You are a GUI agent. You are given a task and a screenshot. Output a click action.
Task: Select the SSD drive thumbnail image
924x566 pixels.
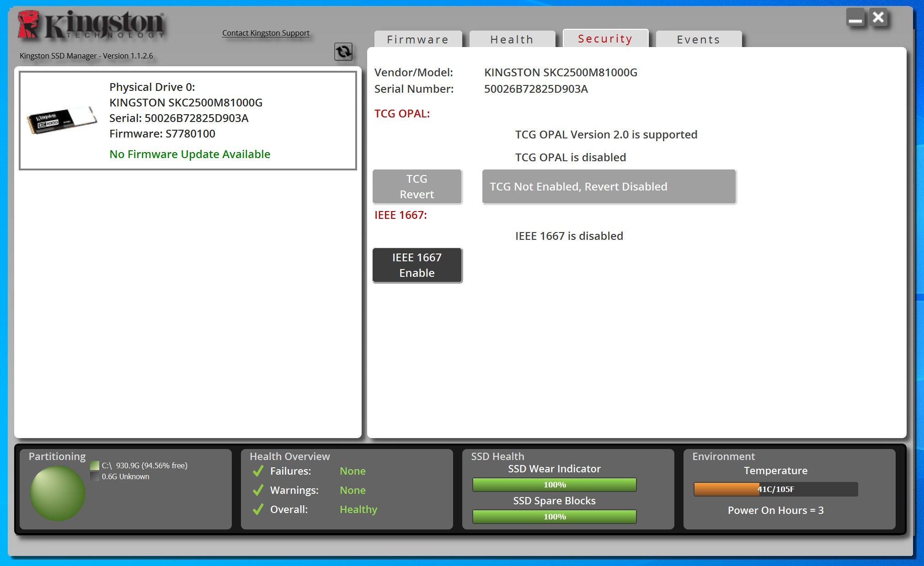click(62, 120)
